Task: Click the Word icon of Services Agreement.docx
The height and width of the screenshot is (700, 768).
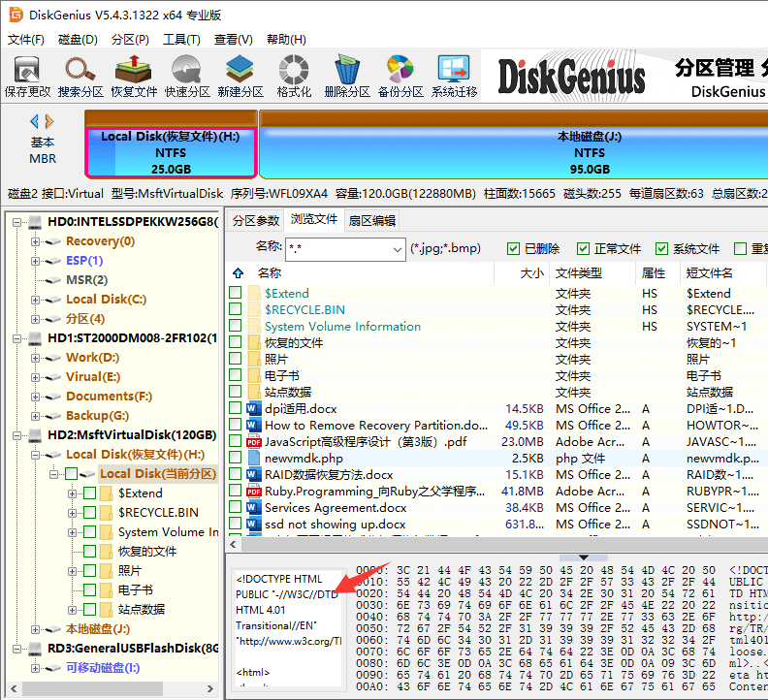Action: [254, 507]
